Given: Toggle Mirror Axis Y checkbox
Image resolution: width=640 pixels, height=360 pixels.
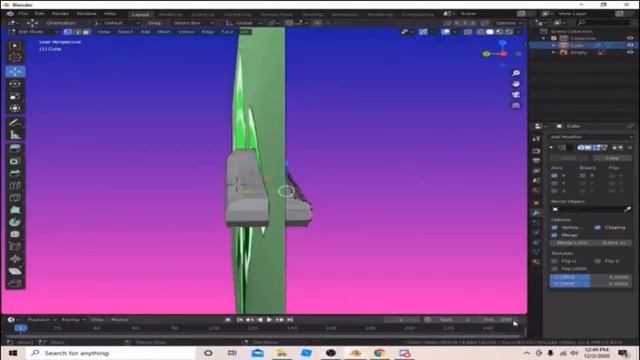Looking at the screenshot, I should tap(554, 183).
